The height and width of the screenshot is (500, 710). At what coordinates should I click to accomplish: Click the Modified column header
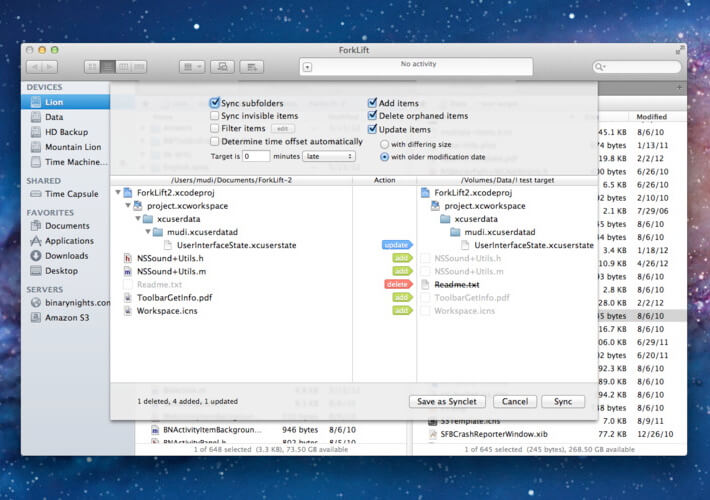tap(651, 117)
